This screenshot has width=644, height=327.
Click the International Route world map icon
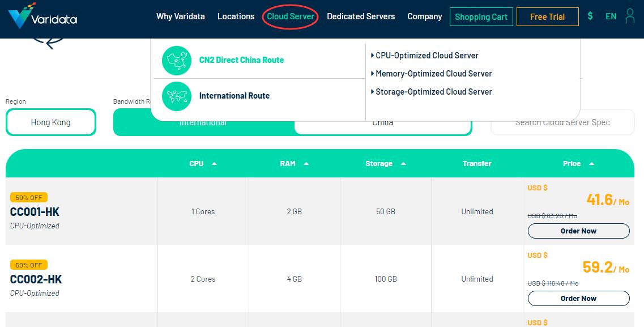(177, 96)
